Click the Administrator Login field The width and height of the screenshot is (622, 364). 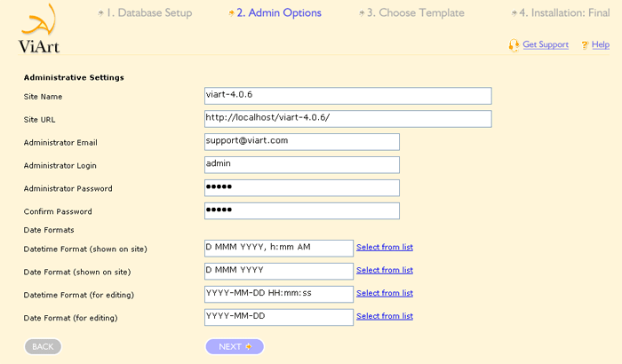pos(302,165)
